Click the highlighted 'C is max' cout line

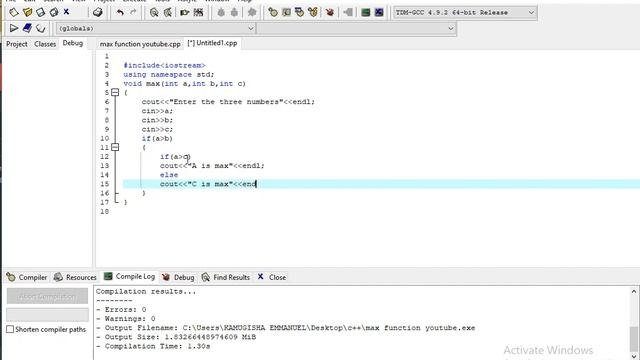[x=208, y=184]
